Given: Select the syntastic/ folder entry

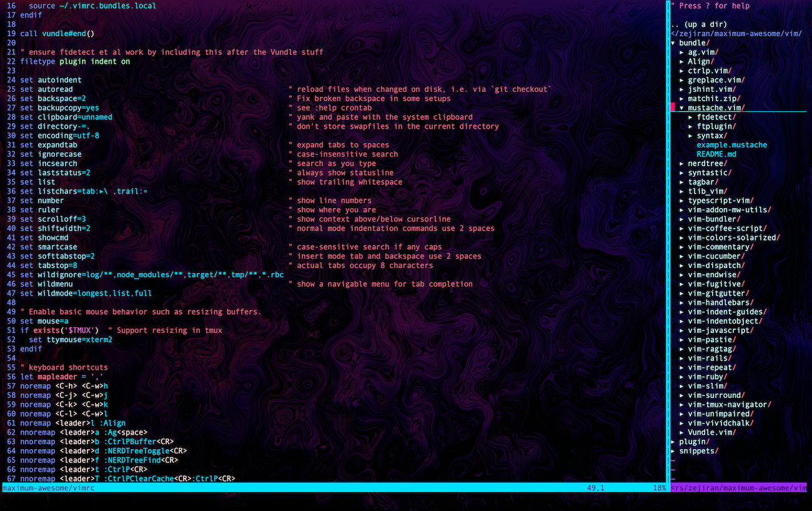Looking at the screenshot, I should coord(710,173).
